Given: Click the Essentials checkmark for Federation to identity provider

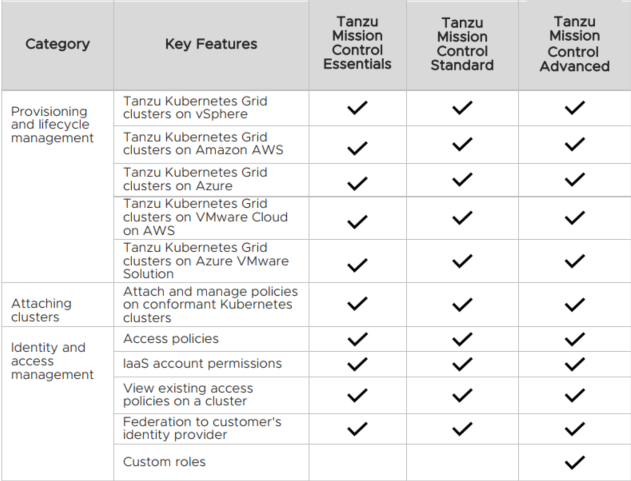Looking at the screenshot, I should click(357, 429).
